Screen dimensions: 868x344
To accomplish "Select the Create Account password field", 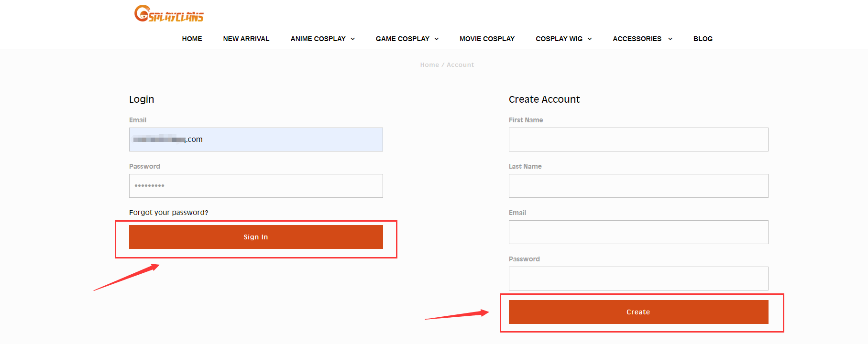I will (638, 279).
